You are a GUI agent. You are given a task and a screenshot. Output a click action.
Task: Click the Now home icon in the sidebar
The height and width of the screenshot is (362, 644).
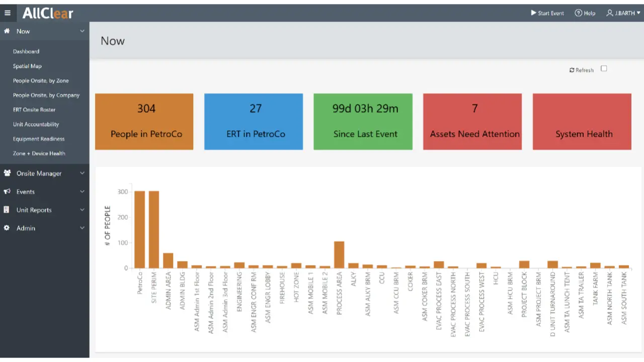coord(7,31)
